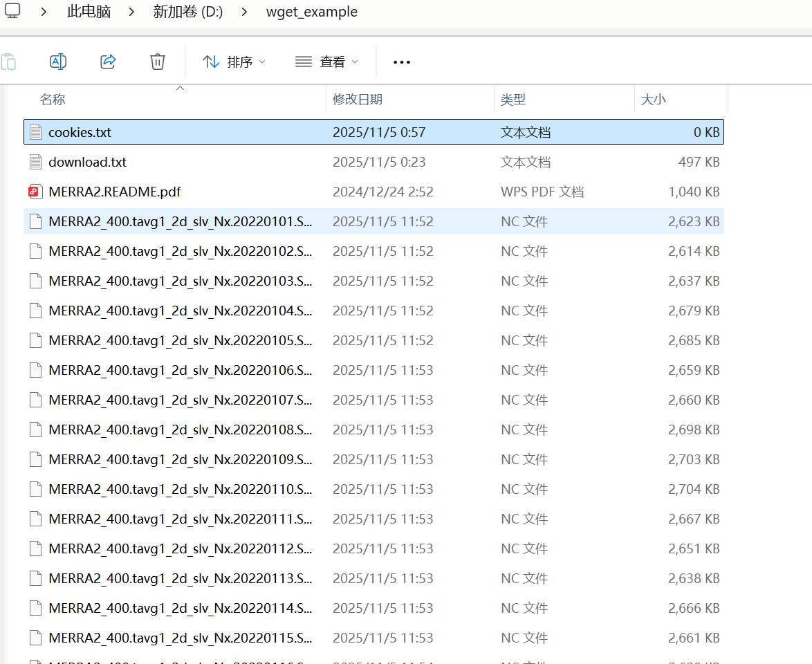Click download.txt text file icon

35,162
